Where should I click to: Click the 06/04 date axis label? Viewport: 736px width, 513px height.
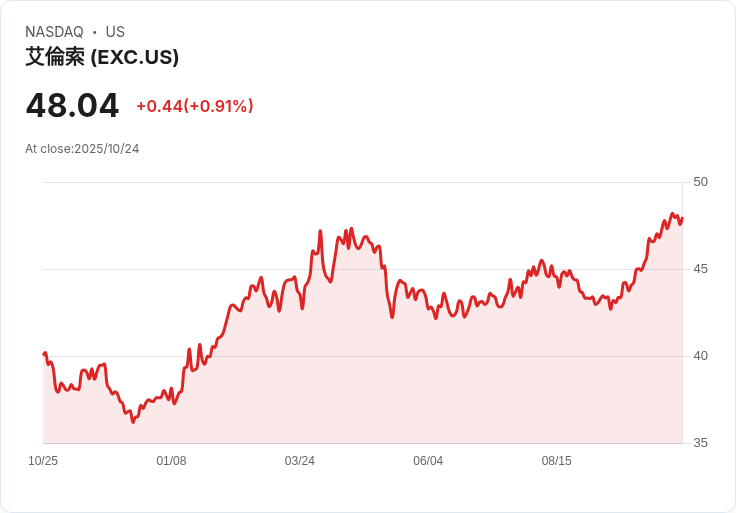[x=428, y=461]
